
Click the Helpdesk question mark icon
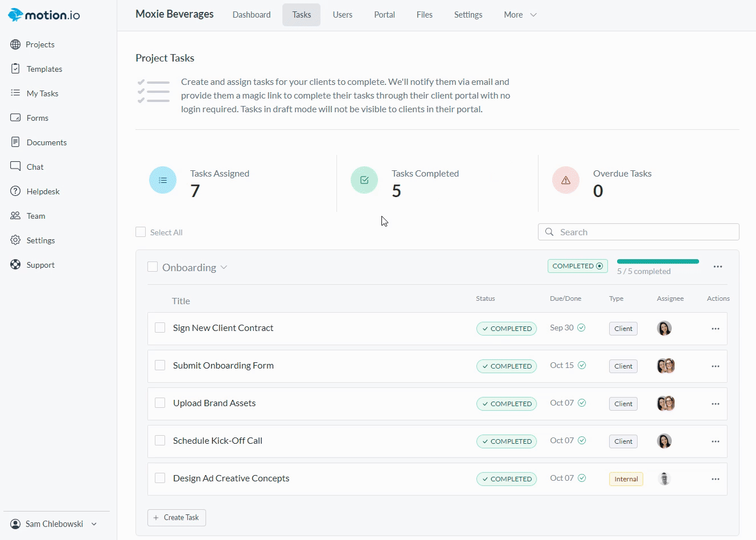15,191
